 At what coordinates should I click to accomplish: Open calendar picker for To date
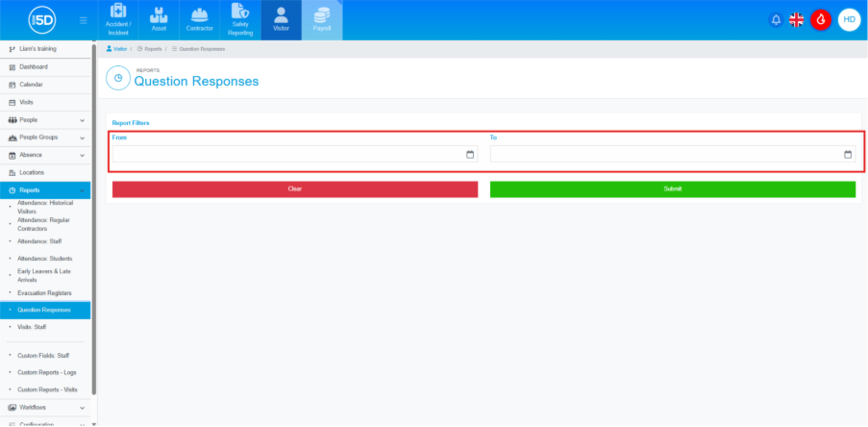pyautogui.click(x=848, y=155)
